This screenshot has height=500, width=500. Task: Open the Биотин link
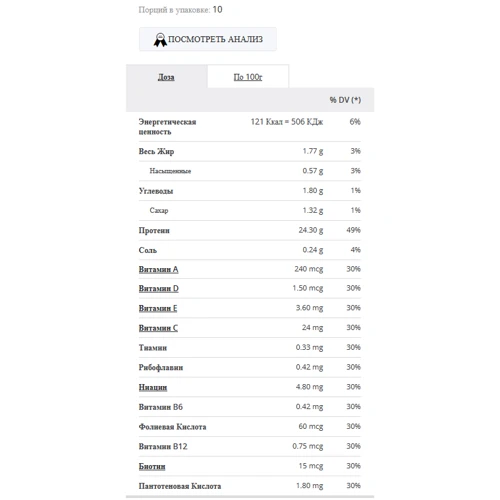coord(152,466)
